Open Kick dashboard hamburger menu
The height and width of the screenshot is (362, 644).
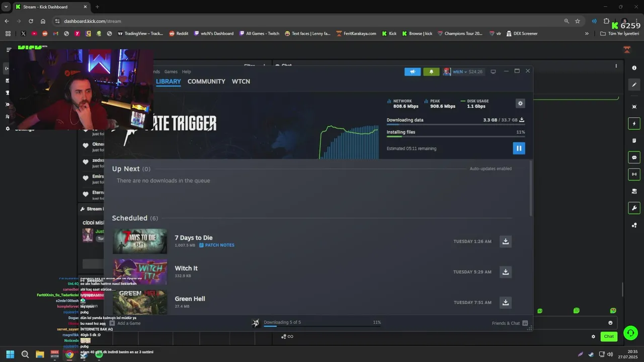coord(9,50)
